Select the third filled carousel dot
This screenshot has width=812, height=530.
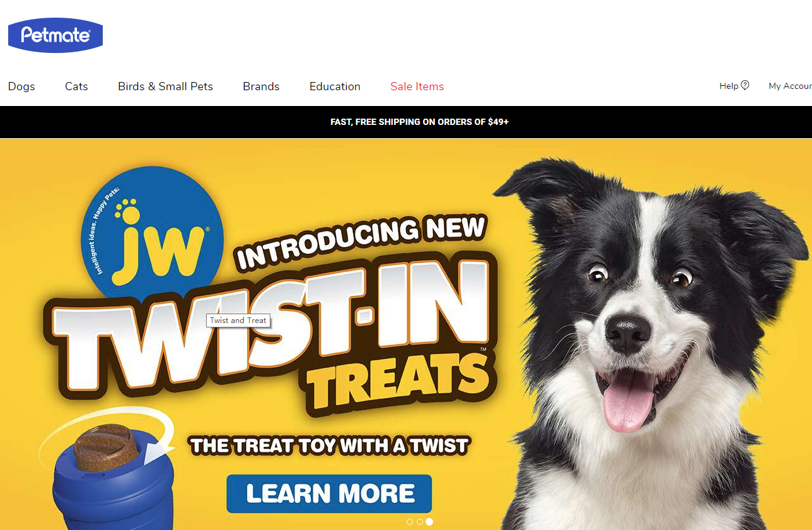(429, 522)
